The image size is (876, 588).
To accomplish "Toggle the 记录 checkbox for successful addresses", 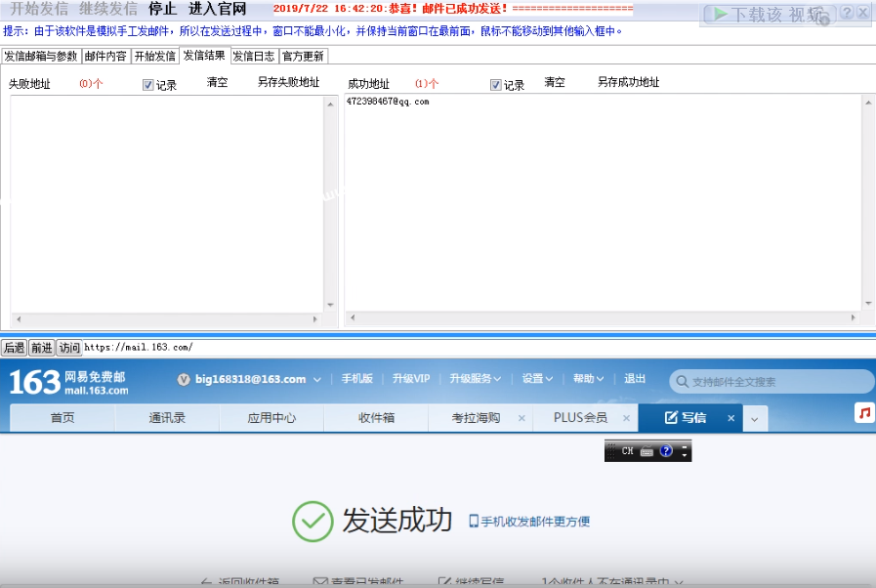I will [495, 85].
